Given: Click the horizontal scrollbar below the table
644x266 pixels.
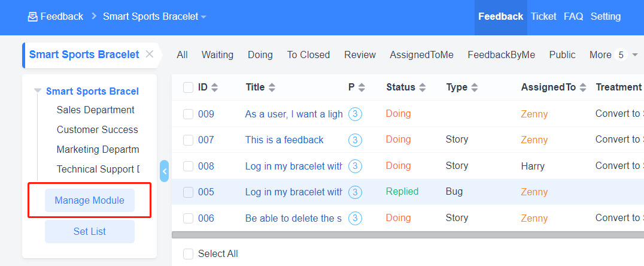Looking at the screenshot, I should [407, 235].
